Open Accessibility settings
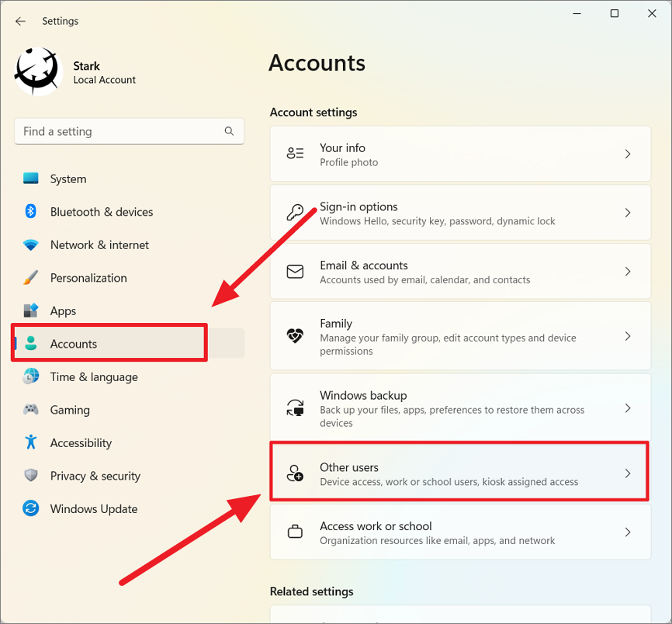 (129, 442)
